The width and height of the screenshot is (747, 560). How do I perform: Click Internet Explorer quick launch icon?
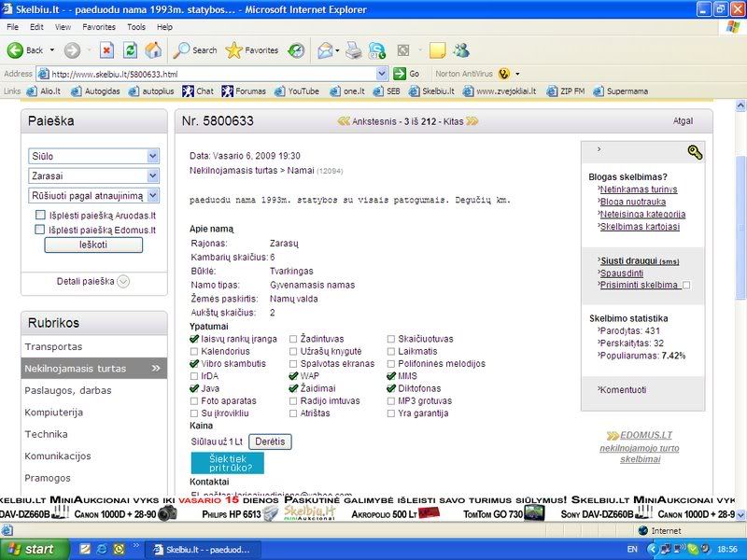102,549
